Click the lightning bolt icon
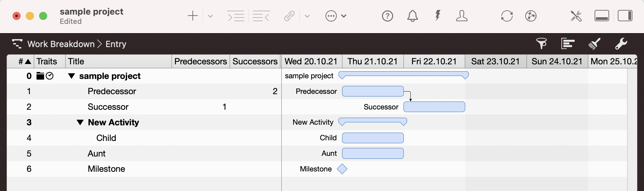Viewport: 644px width, 191px height. pyautogui.click(x=438, y=16)
